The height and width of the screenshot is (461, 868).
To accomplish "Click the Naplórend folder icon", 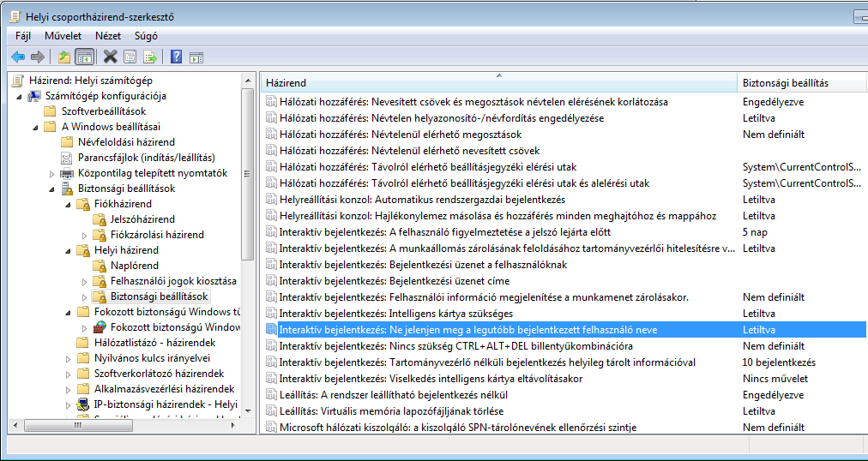I will tap(99, 266).
